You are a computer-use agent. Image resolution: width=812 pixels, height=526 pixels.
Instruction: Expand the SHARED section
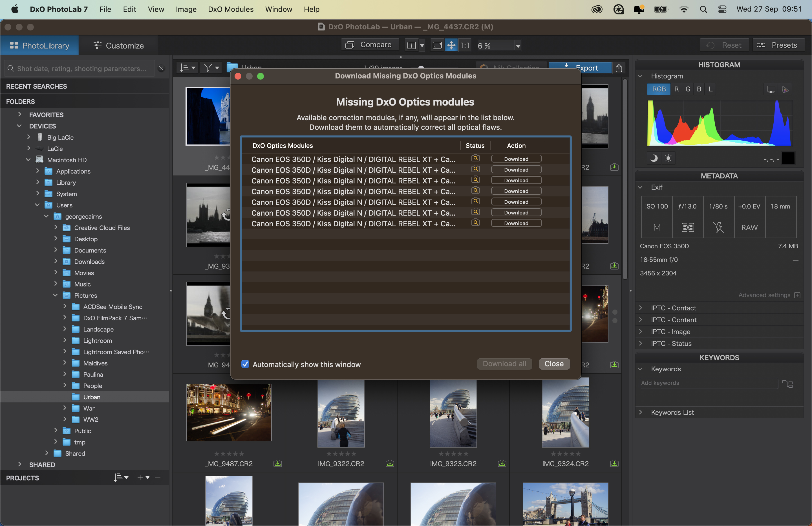pyautogui.click(x=19, y=464)
